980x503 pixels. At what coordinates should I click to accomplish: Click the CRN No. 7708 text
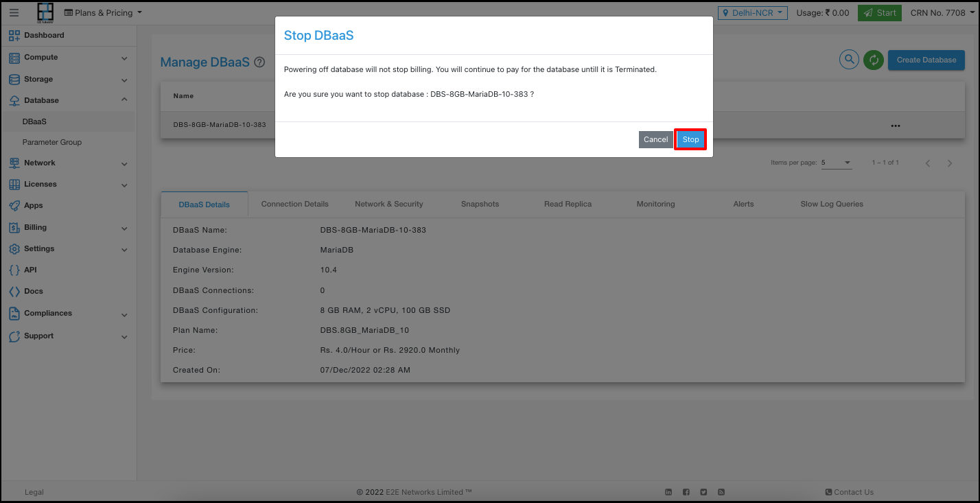(937, 12)
